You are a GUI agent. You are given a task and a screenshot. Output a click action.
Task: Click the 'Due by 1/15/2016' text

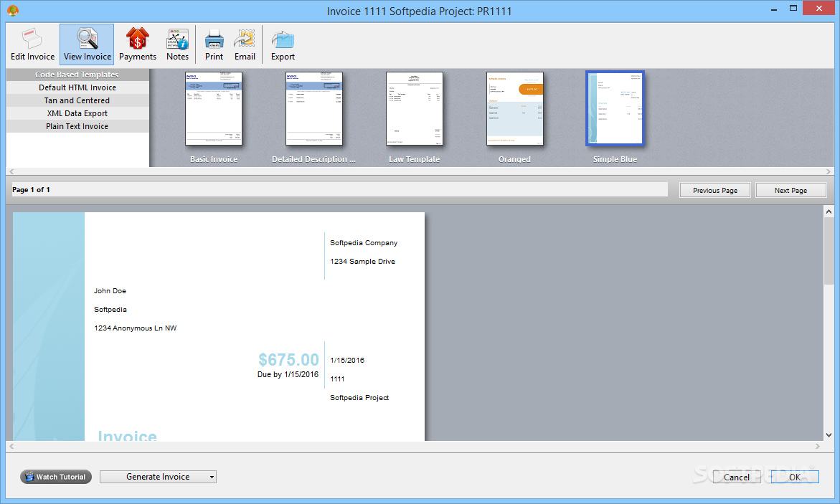[288, 374]
